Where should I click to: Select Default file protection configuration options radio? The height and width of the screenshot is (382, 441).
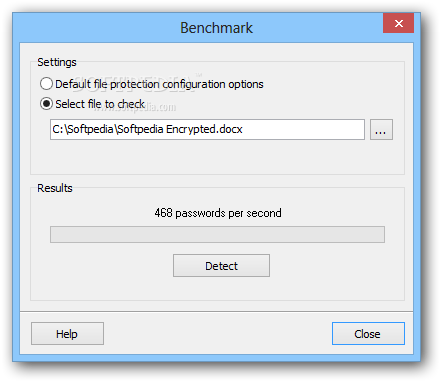pos(46,84)
